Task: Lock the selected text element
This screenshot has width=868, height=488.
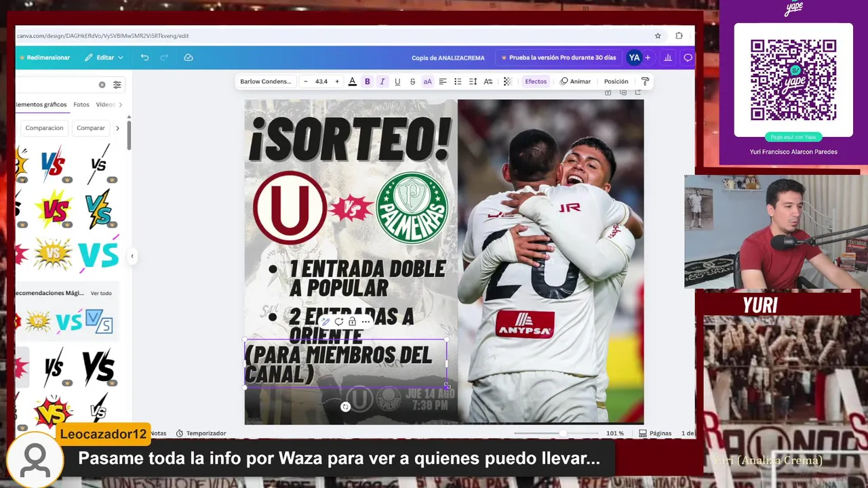Action: tap(352, 322)
